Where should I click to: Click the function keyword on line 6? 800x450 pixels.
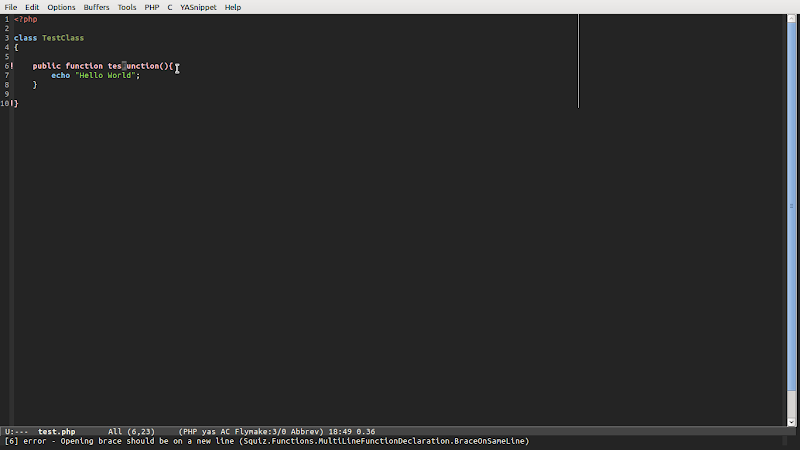tap(84, 66)
